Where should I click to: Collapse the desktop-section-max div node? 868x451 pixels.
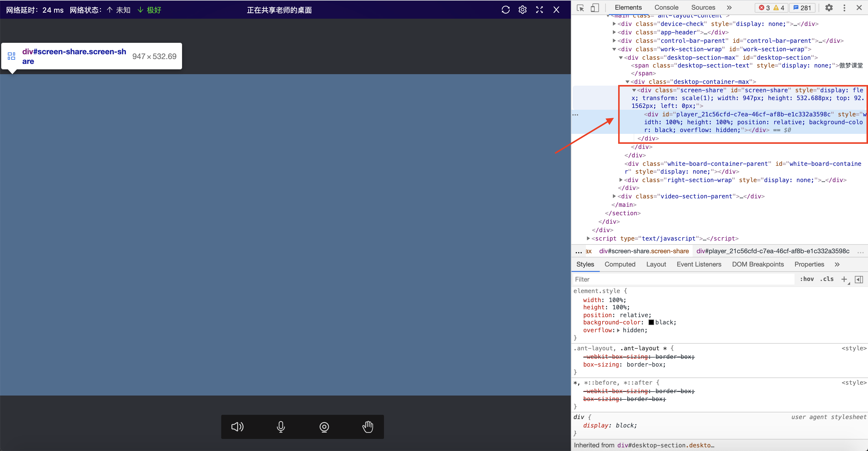pyautogui.click(x=621, y=58)
